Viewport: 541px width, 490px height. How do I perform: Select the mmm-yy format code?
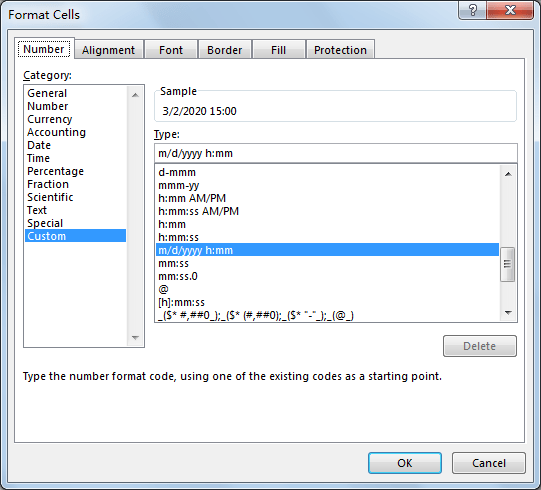click(327, 185)
